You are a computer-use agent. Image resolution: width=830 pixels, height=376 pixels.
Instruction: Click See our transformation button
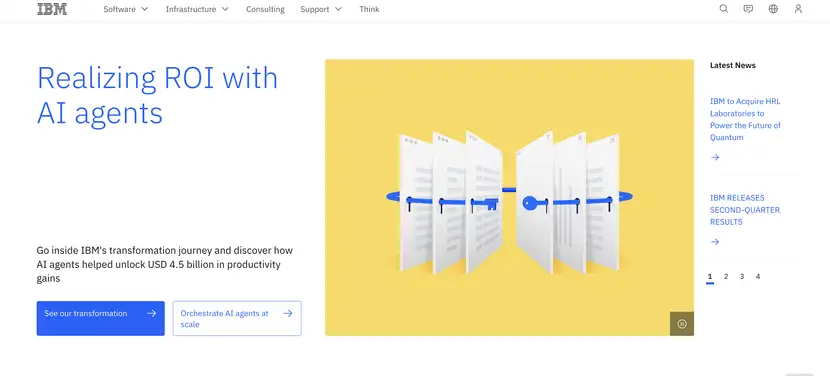(x=101, y=318)
